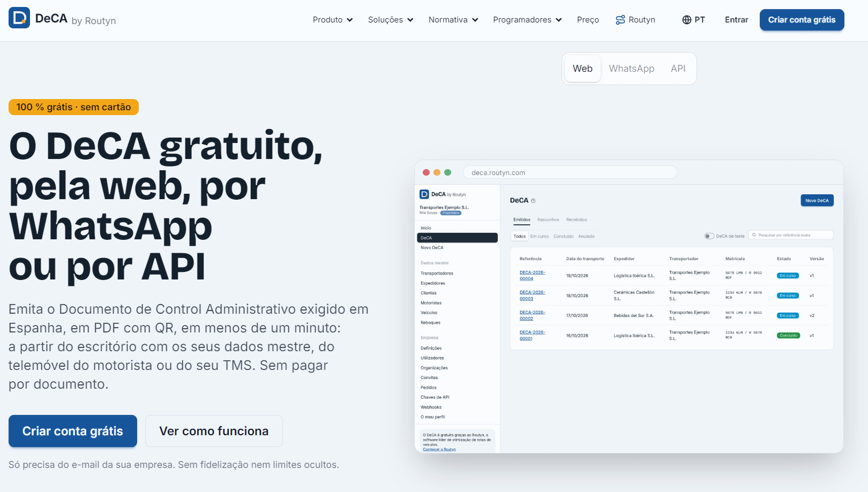Screen dimensions: 868x492
Task: Click the Entrar login link
Action: pyautogui.click(x=737, y=20)
